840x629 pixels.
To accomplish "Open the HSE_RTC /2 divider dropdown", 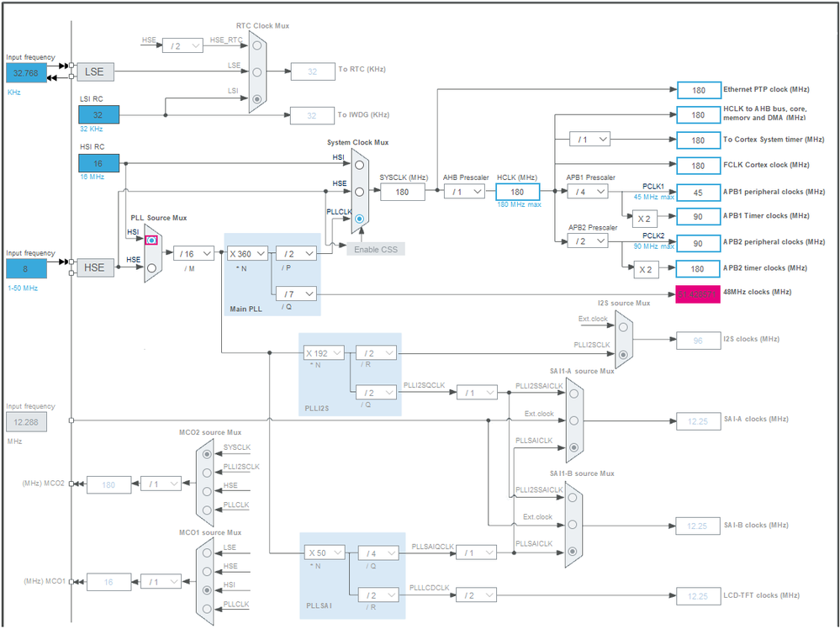I will pos(182,45).
